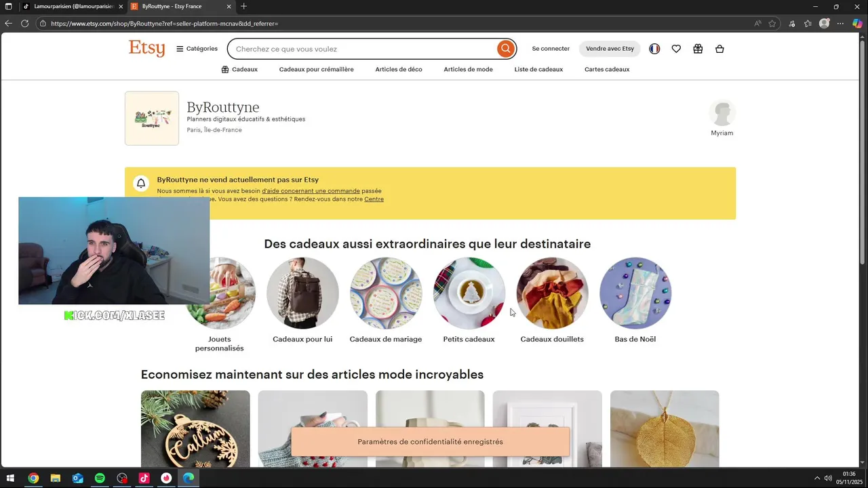Show hidden system tray icons
The height and width of the screenshot is (488, 868).
(x=817, y=478)
